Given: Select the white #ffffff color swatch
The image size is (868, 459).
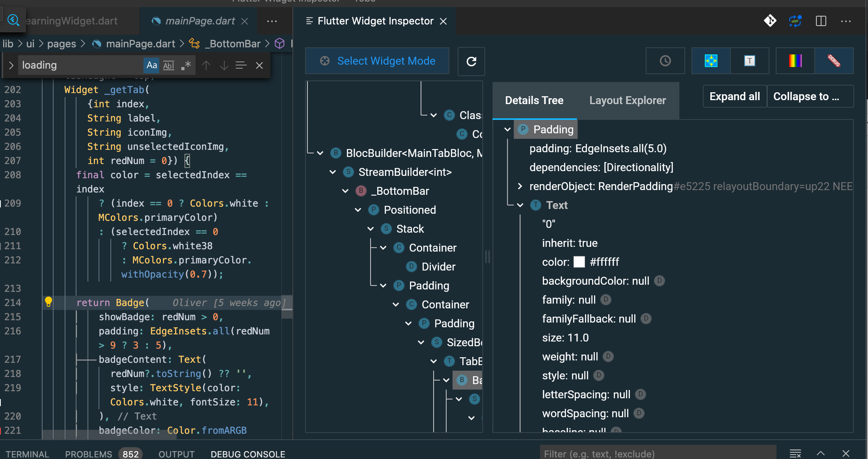Looking at the screenshot, I should (x=579, y=262).
